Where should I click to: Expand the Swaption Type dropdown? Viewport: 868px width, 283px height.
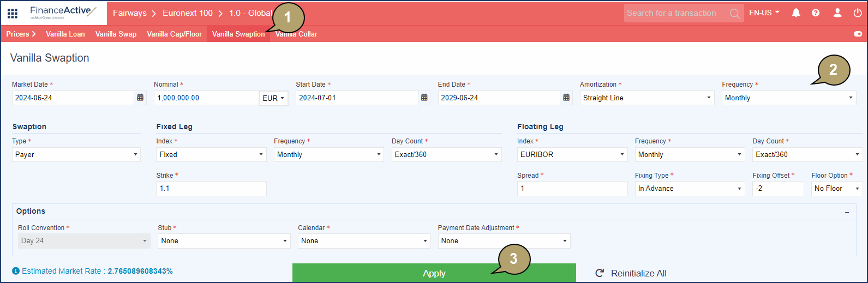[76, 155]
